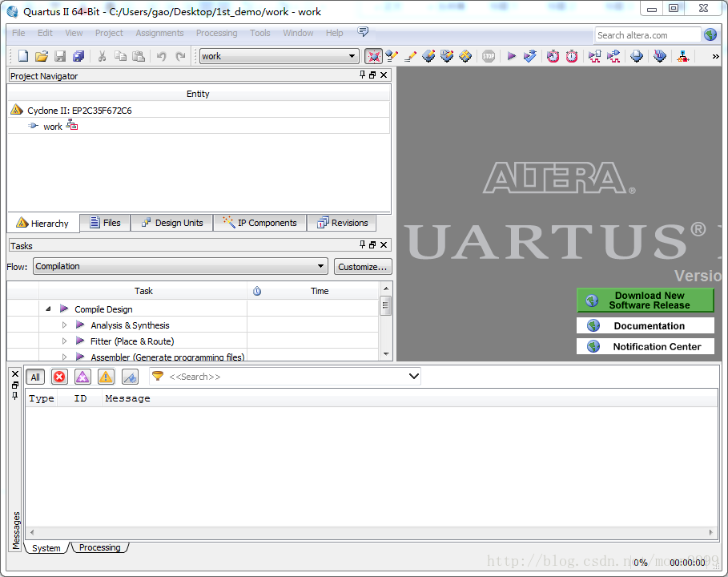Click the Copy icon in toolbar
The height and width of the screenshot is (577, 728).
coord(120,56)
